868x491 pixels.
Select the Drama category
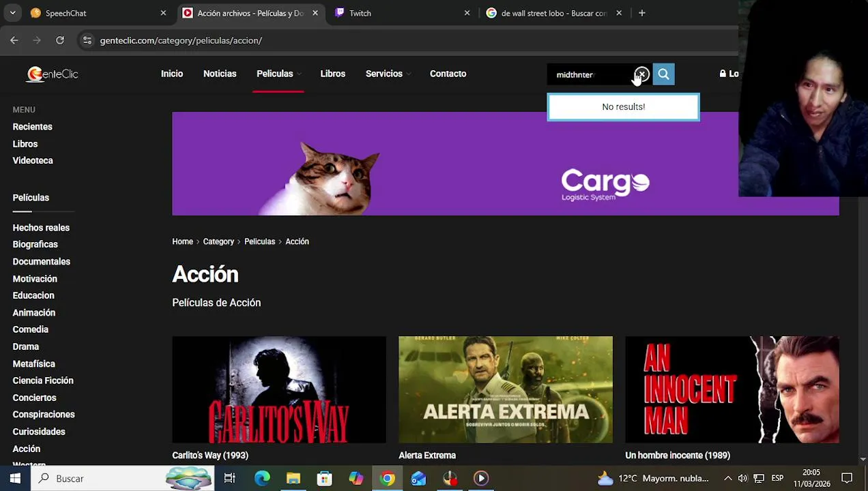point(26,346)
